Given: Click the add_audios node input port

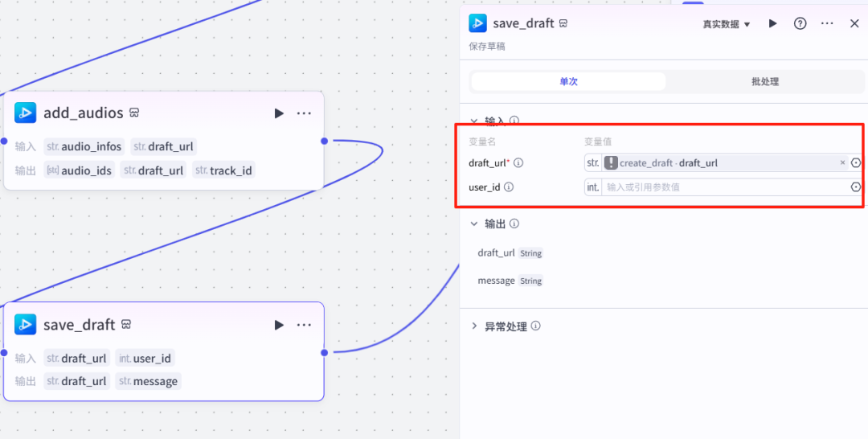Looking at the screenshot, I should coord(3,141).
